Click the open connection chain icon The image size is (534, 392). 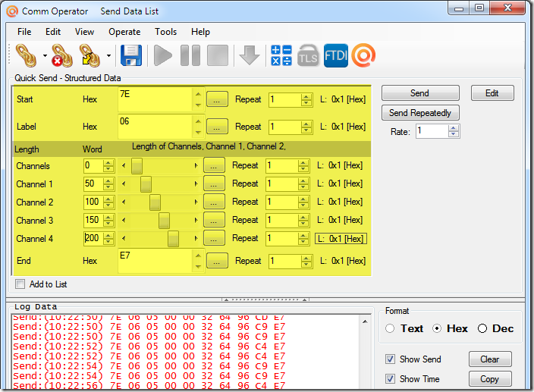point(27,55)
